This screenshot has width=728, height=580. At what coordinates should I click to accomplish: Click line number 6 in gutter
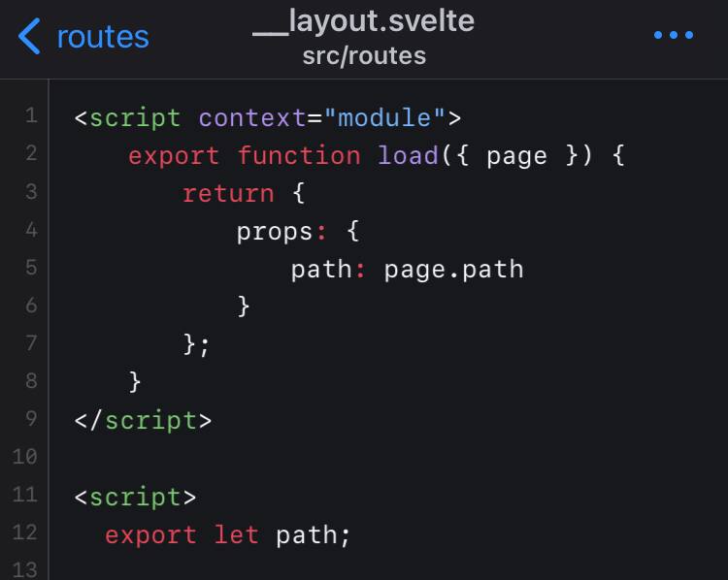point(31,306)
